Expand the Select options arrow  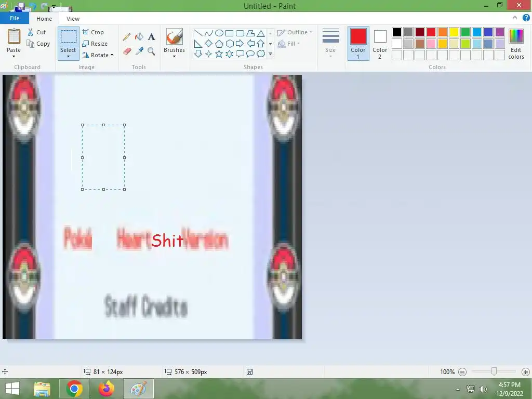pyautogui.click(x=68, y=56)
